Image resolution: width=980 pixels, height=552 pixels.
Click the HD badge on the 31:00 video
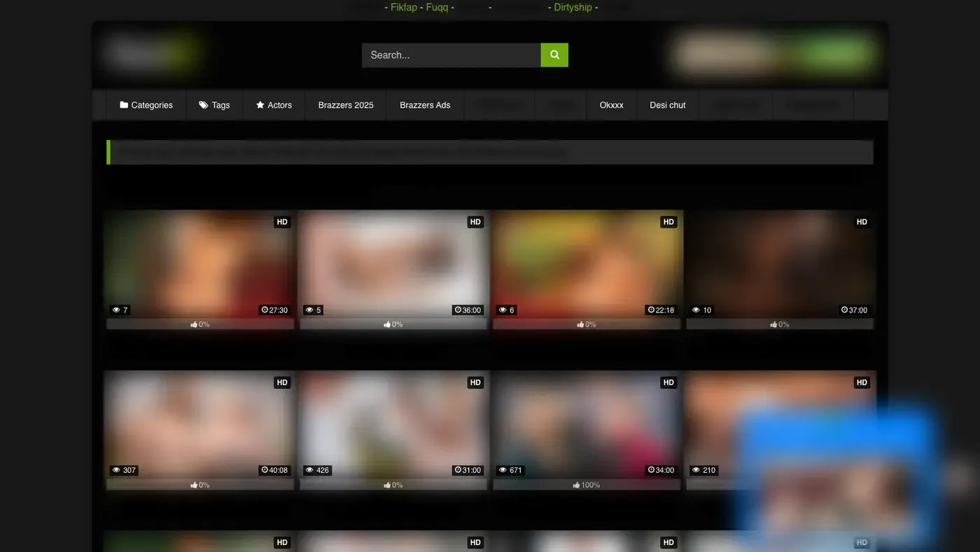tap(475, 382)
